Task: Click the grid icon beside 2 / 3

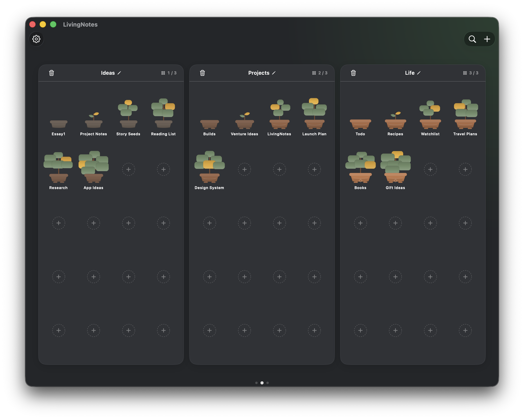Action: [314, 73]
